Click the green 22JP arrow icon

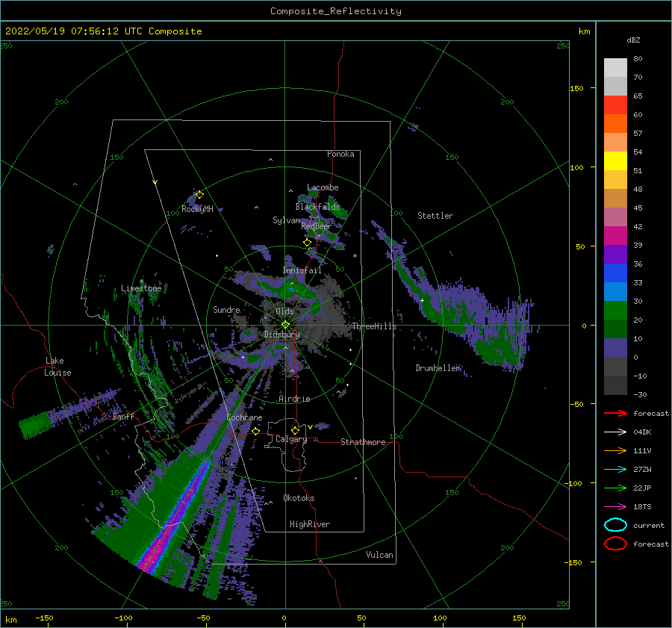tap(615, 488)
